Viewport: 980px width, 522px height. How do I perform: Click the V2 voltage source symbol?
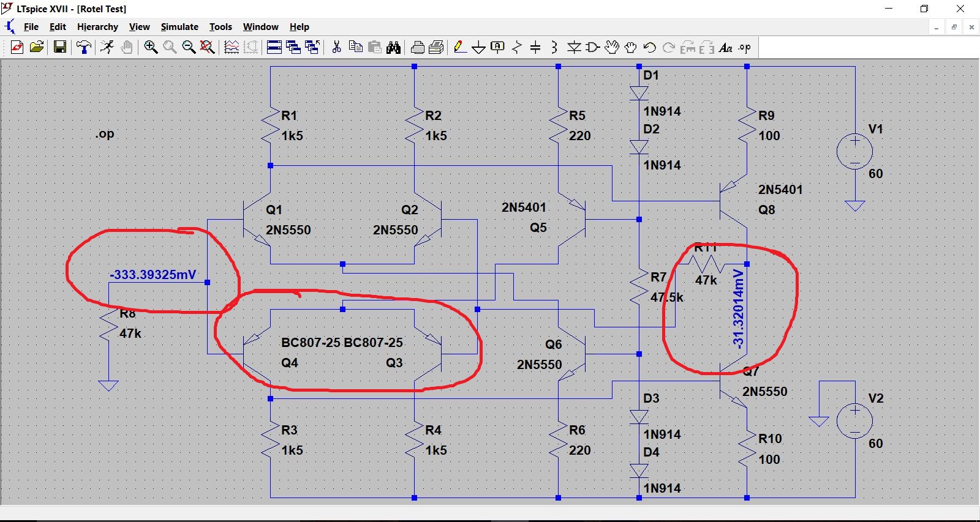point(855,420)
